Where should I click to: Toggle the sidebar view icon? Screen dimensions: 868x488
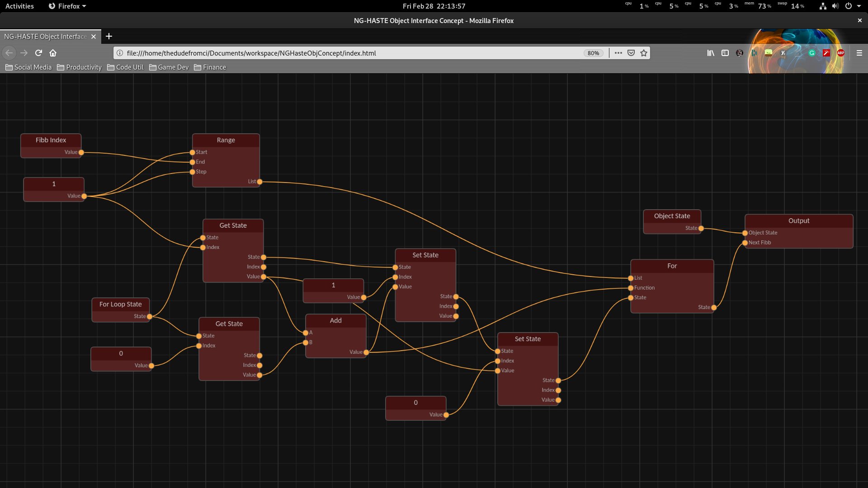click(x=725, y=53)
